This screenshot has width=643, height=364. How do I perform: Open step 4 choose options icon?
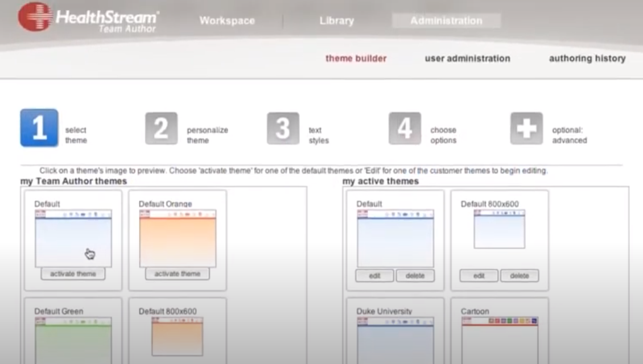[x=405, y=129]
